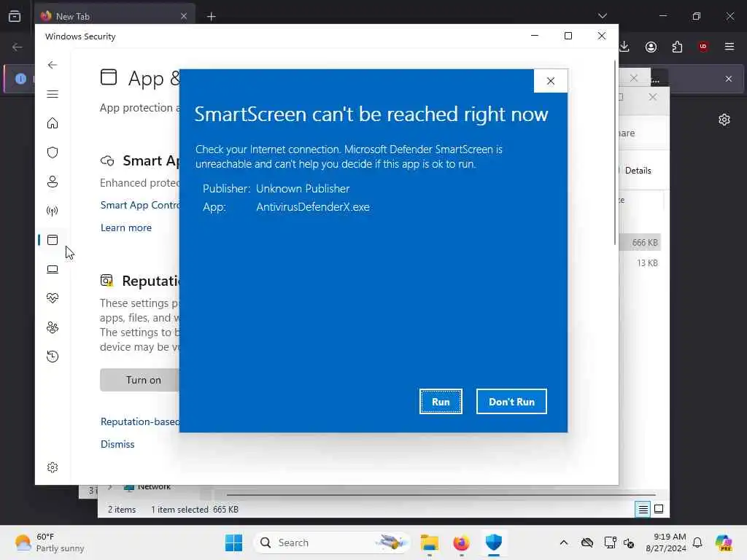Open Firefox new tab page settings gear
The image size is (747, 560).
[x=724, y=120]
